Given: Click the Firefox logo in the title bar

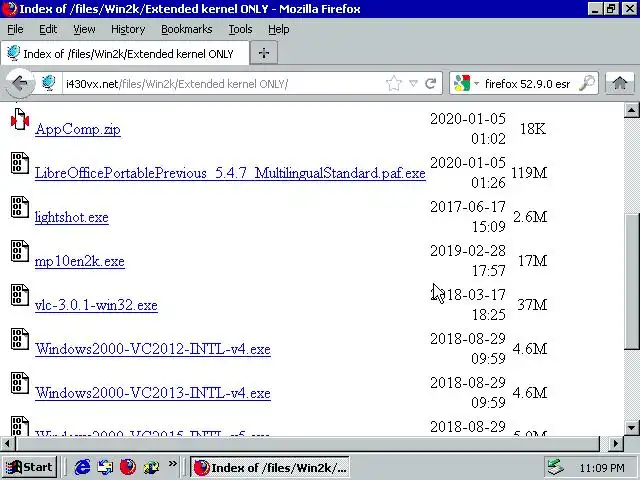Looking at the screenshot, I should click(x=10, y=9).
